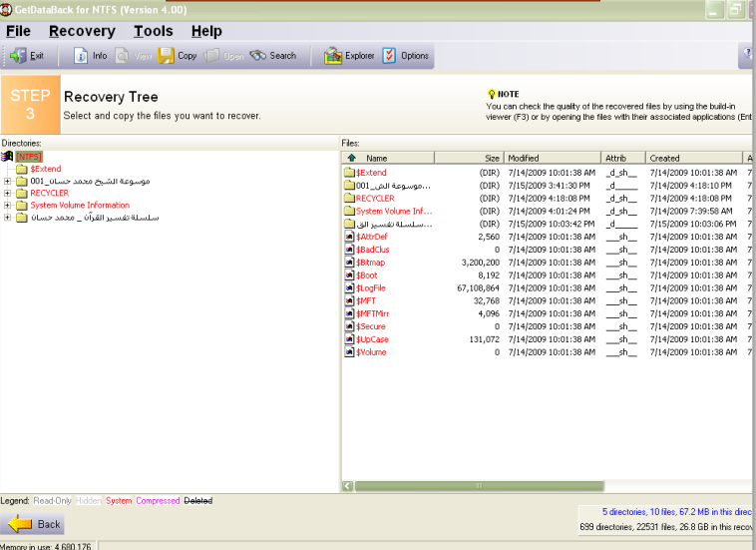Sort files by Created column header

(x=694, y=158)
